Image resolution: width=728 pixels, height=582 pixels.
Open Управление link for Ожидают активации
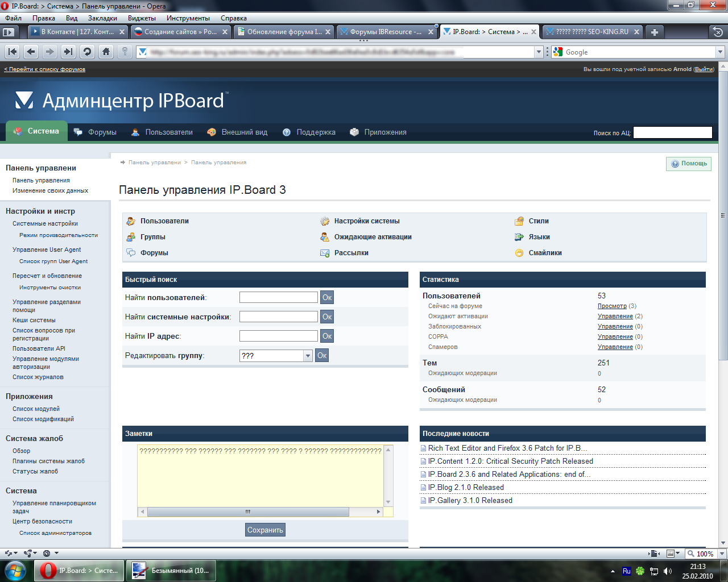tap(615, 316)
